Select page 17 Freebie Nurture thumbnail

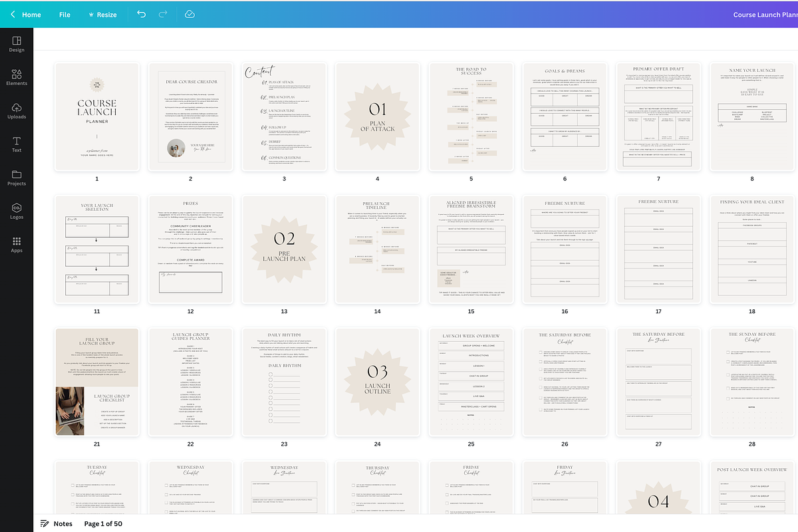658,249
